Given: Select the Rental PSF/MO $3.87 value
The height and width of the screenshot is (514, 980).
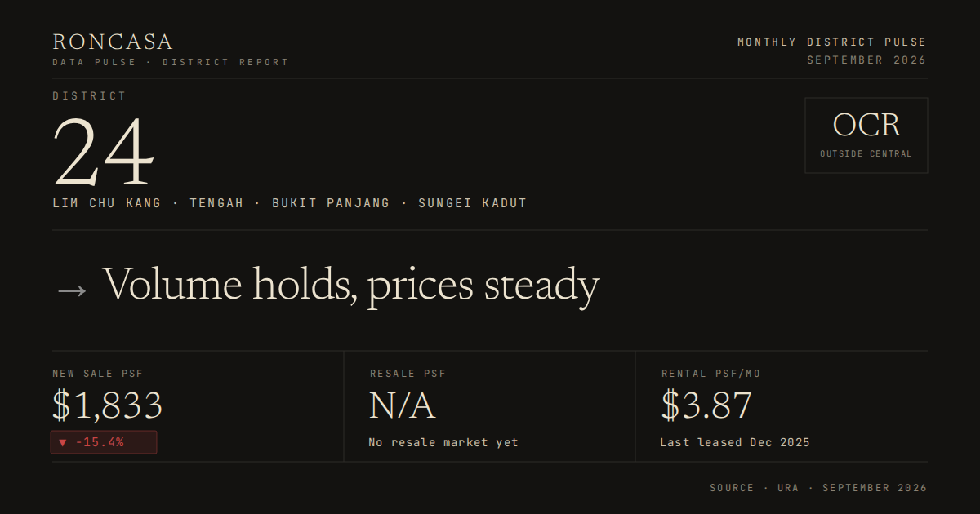Looking at the screenshot, I should [x=706, y=405].
